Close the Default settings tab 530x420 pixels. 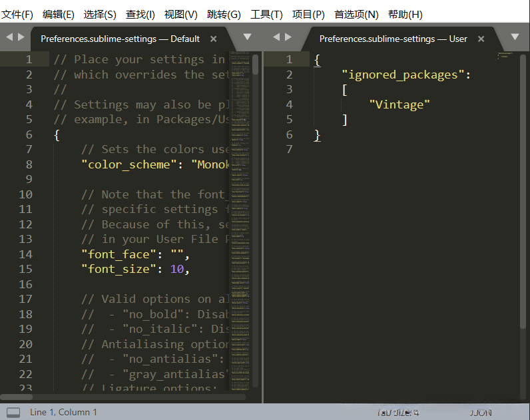coord(213,39)
